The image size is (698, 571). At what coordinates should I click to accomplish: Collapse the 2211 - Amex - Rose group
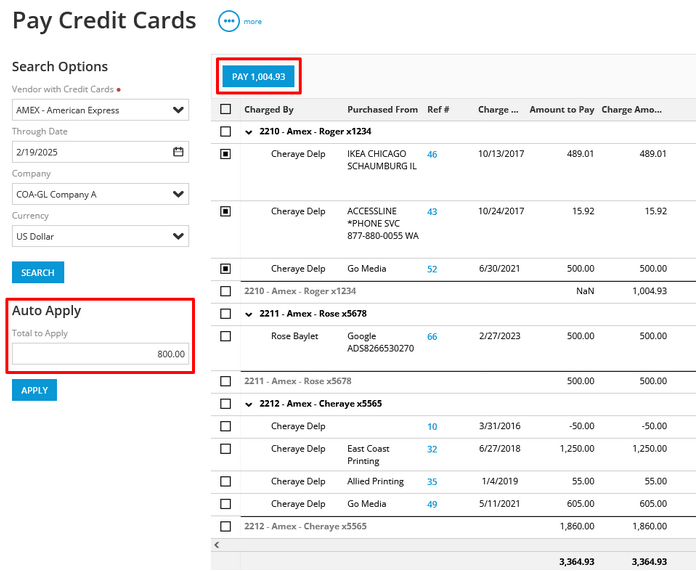[249, 315]
